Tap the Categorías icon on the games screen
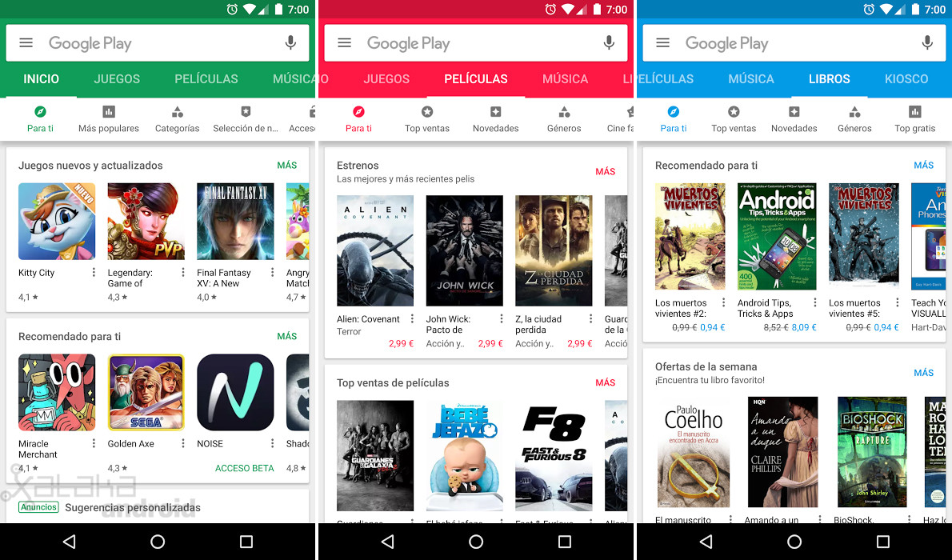Viewport: 952px width, 560px height. click(x=177, y=113)
